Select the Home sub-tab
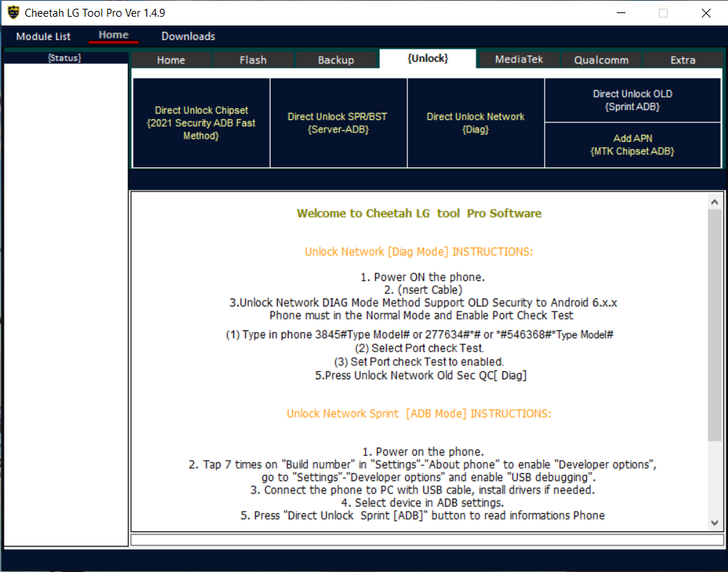This screenshot has height=572, width=728. (170, 59)
